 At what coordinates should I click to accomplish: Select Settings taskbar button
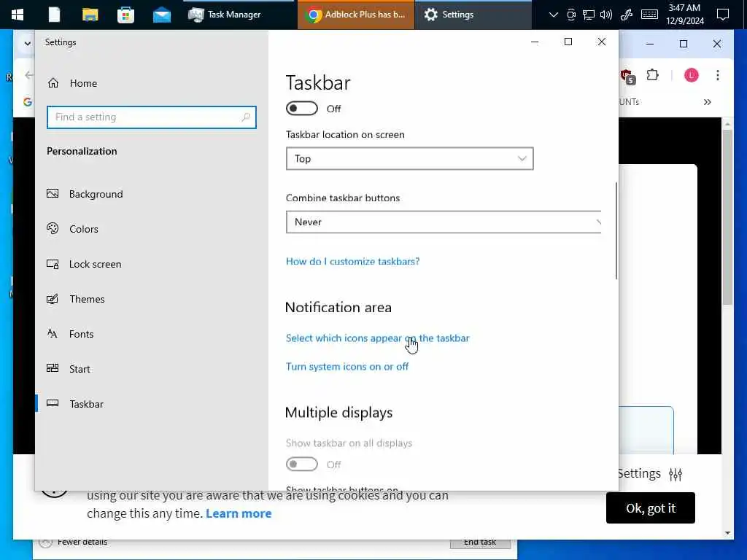[473, 15]
